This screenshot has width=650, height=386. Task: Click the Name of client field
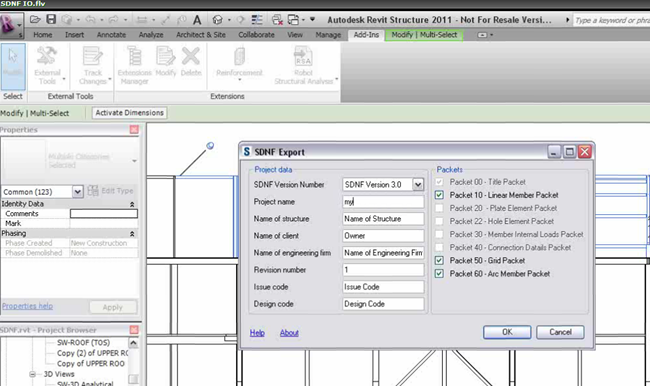(x=383, y=235)
